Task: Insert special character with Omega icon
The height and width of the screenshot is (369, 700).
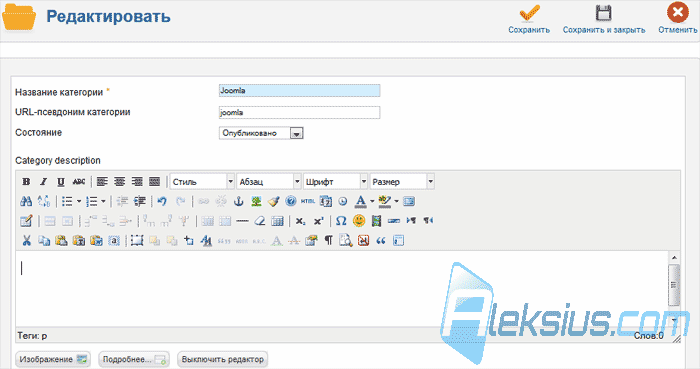Action: point(341,221)
